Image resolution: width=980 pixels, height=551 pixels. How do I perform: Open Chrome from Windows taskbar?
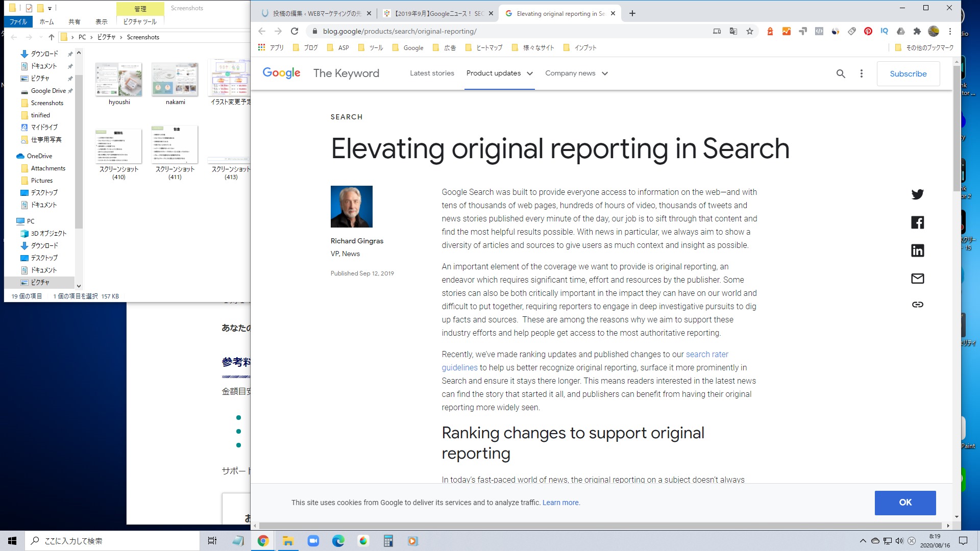[x=263, y=541]
